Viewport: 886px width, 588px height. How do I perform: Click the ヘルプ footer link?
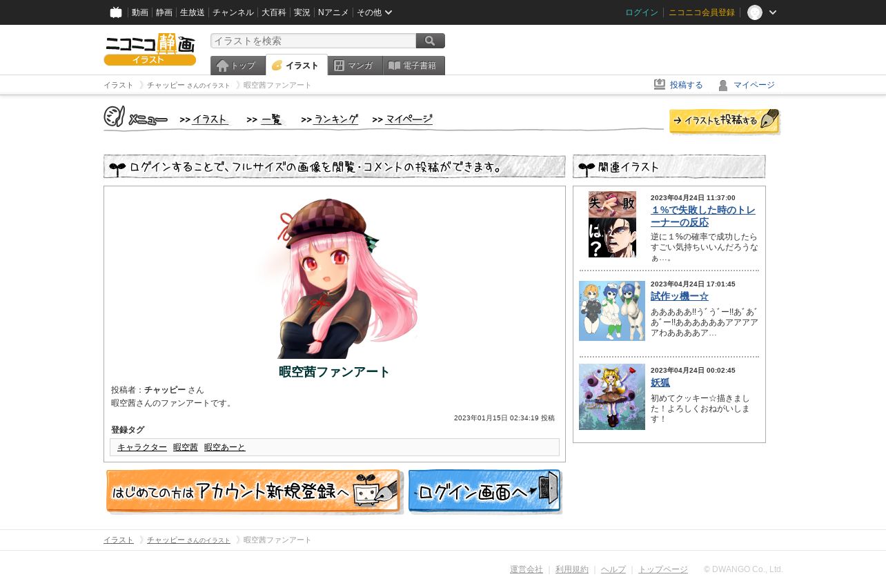click(613, 569)
